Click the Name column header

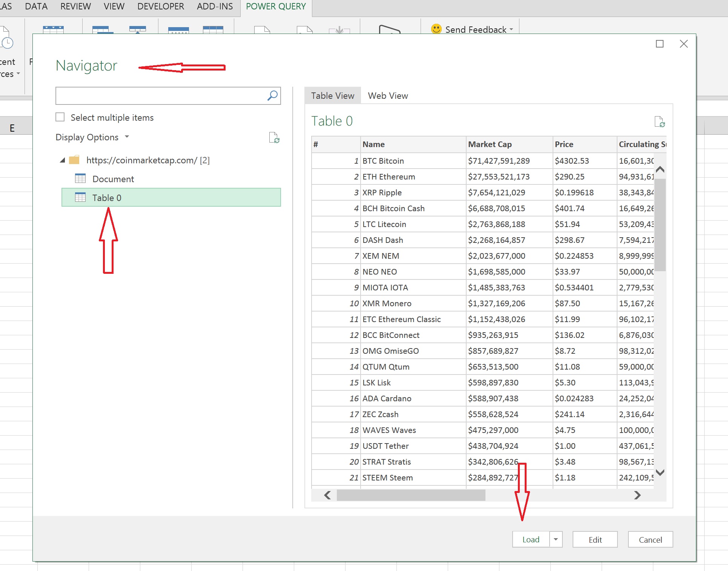(413, 144)
